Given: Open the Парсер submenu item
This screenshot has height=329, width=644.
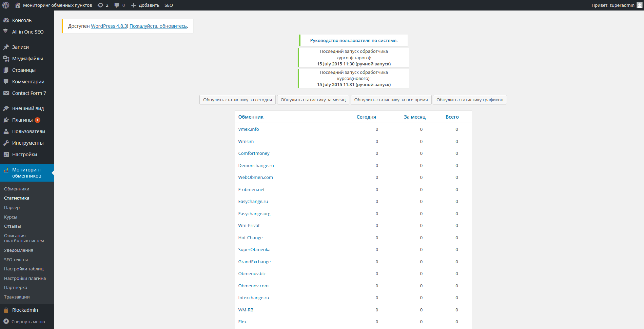Looking at the screenshot, I should 12,208.
